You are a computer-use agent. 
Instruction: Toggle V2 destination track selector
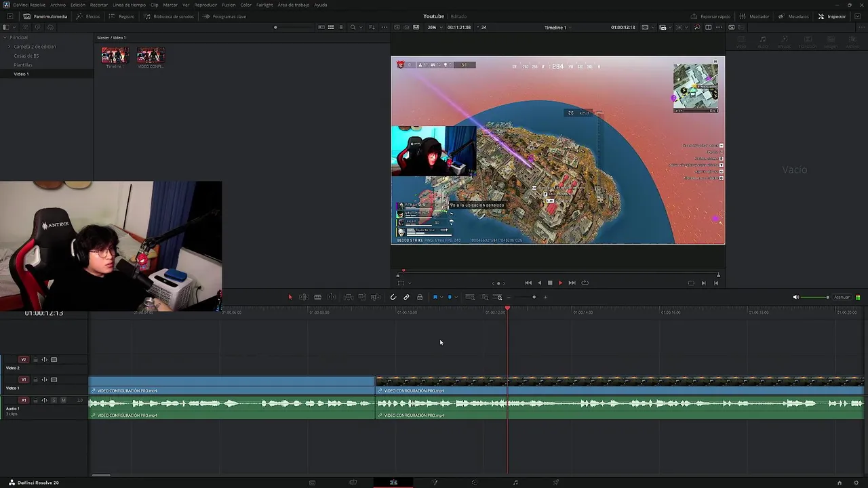(24, 360)
